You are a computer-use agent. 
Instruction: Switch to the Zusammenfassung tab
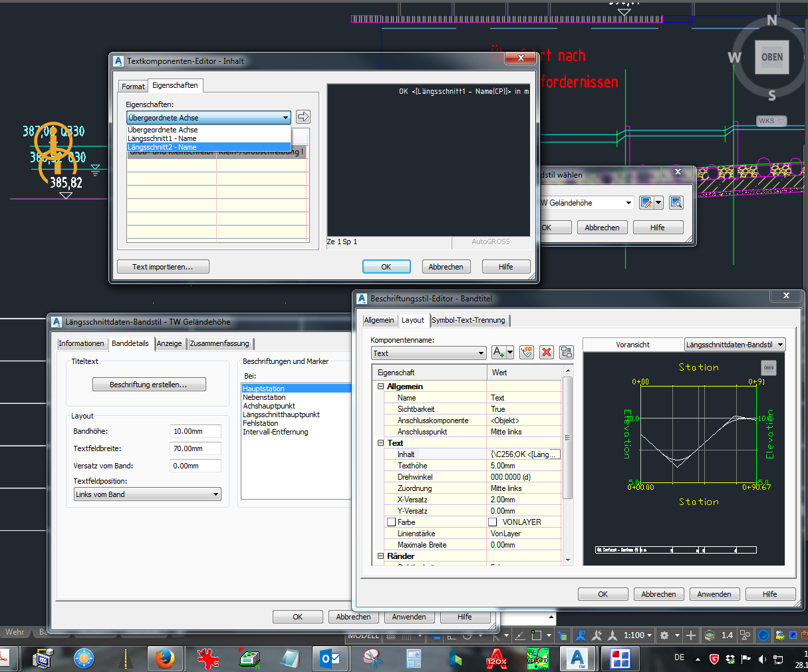click(219, 343)
